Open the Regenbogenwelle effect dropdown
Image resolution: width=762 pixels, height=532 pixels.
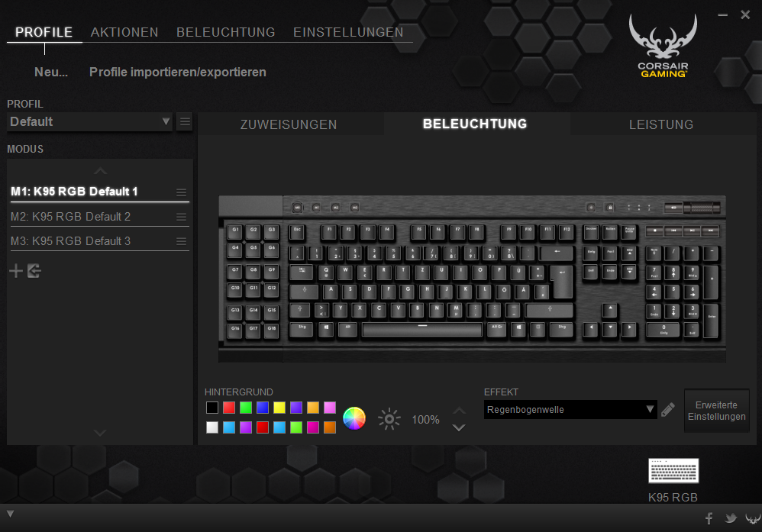570,410
